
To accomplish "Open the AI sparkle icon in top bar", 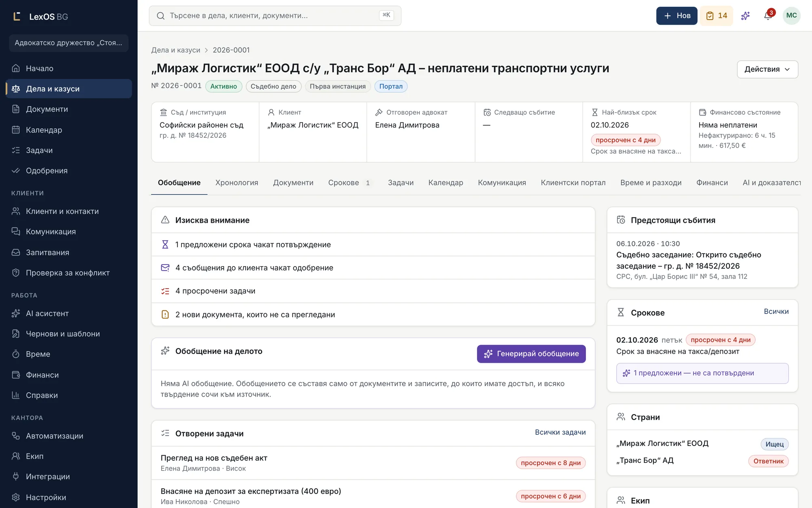I will point(745,16).
